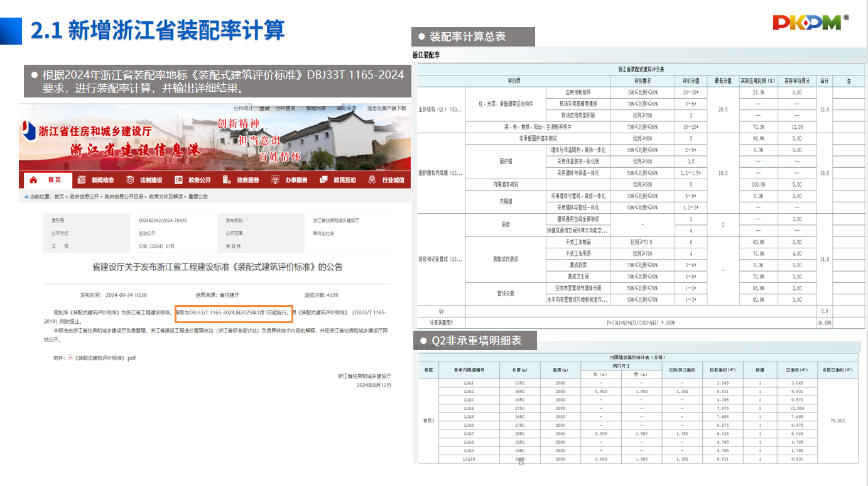Click the badge icon beside 行业诚信
Viewport: 868px width, 486px height.
coord(372,180)
